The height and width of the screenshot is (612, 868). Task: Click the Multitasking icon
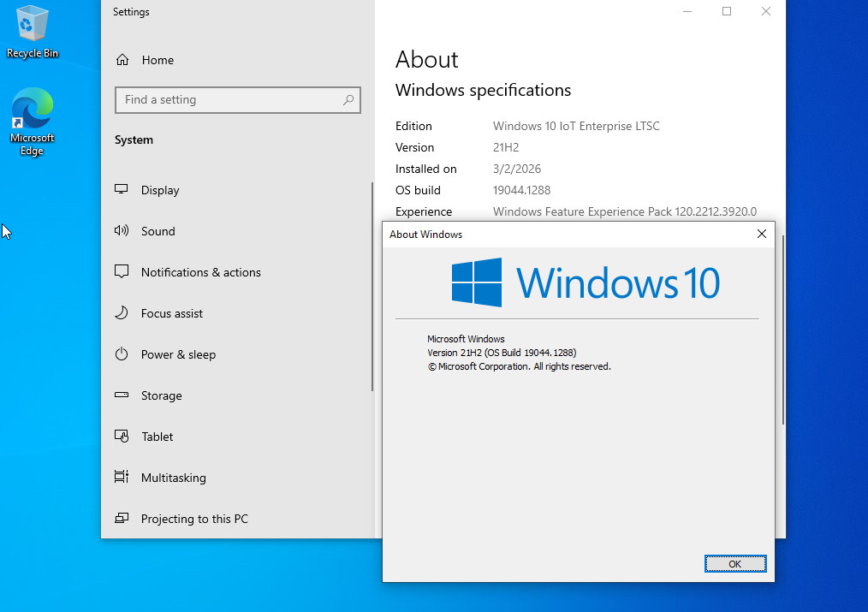(x=122, y=477)
